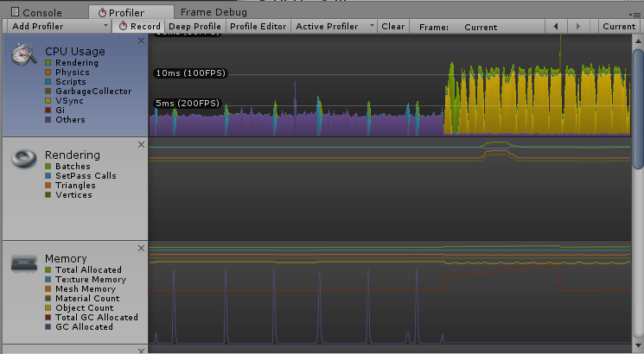Toggle the Scripts series color swatch
Screen dimensions: 644x354
pos(48,82)
